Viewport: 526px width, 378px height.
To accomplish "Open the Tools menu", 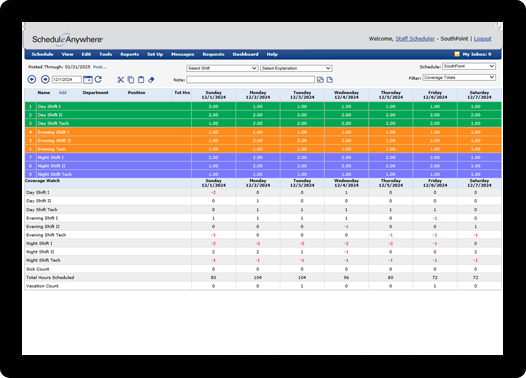I will [106, 54].
